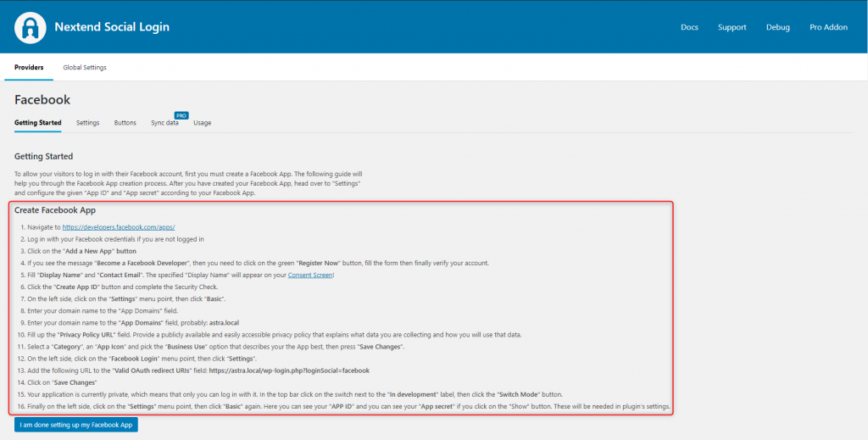Screen dimensions: 868x440
Task: Go to Pro Addon in header
Action: coord(828,27)
